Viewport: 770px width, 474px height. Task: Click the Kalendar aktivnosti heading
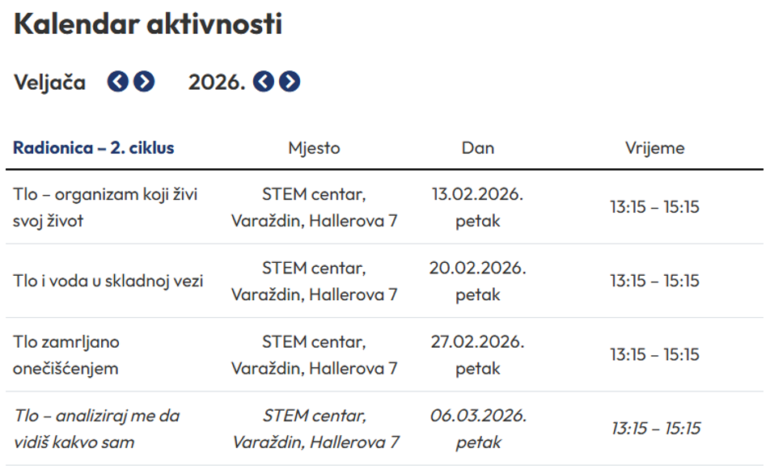[x=148, y=24]
